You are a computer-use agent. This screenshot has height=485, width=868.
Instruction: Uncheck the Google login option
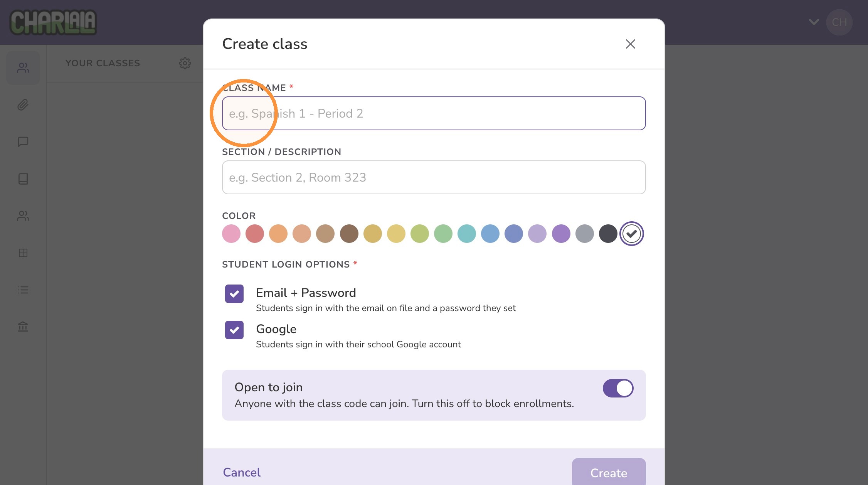click(234, 330)
